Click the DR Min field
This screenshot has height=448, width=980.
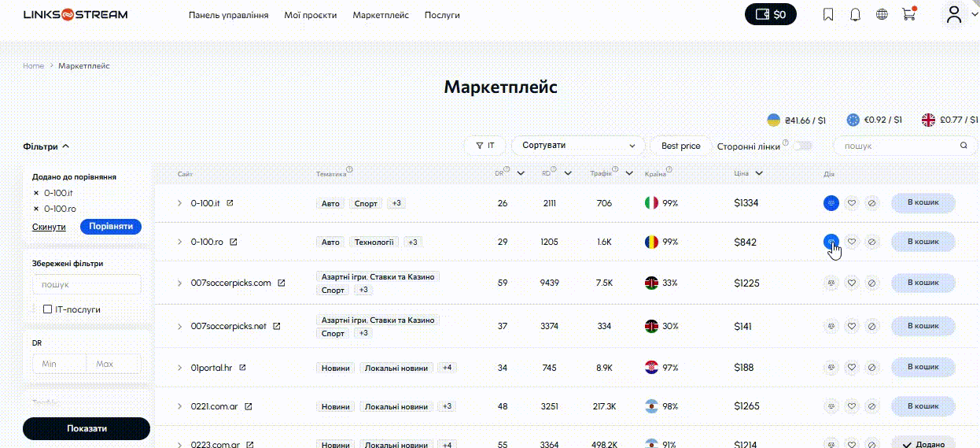click(x=60, y=364)
